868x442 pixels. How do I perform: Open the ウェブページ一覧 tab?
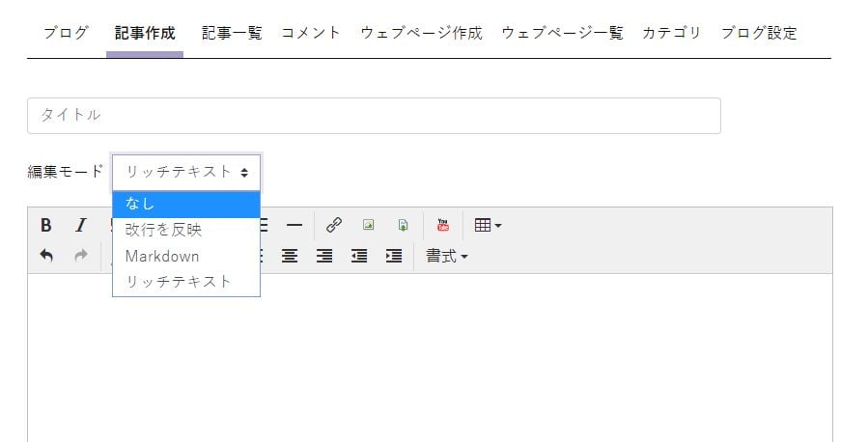click(x=563, y=33)
